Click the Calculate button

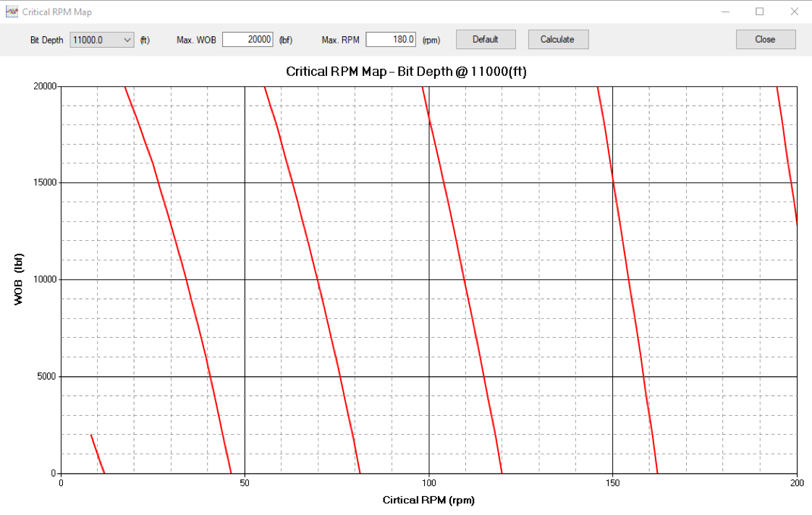(x=557, y=40)
